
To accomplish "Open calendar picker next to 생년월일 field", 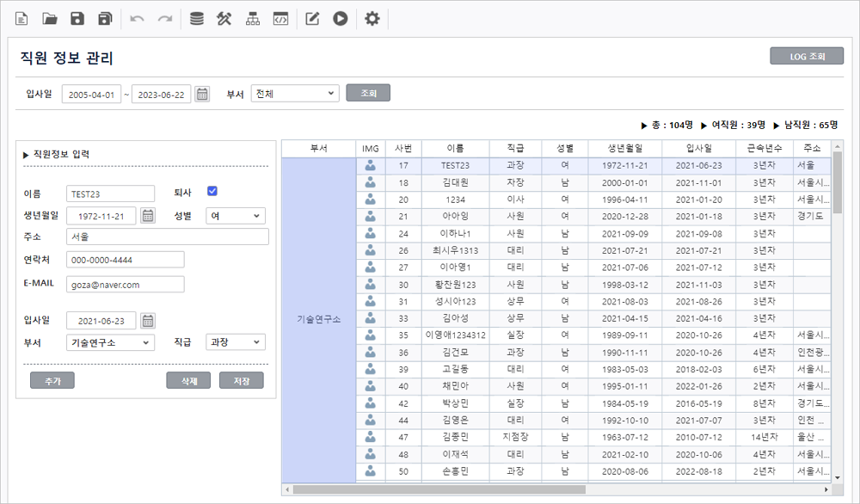I will click(x=148, y=216).
